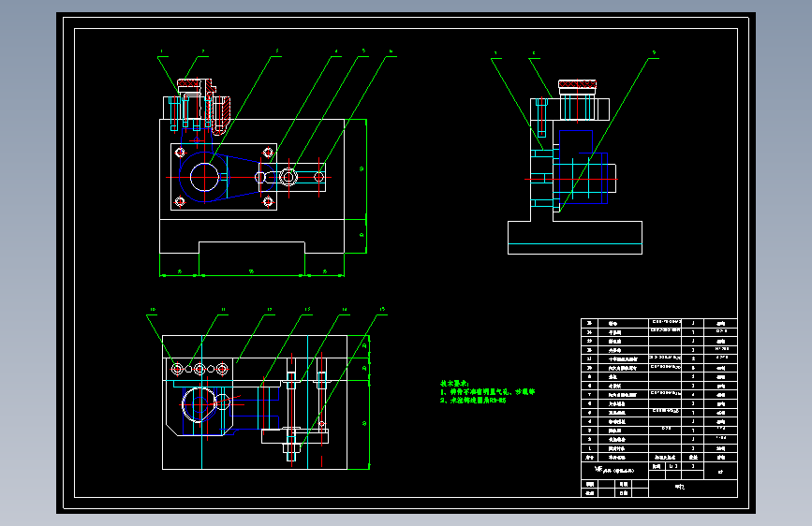Click part balloon number 5 callout
Viewport: 812px width, 526px height.
[363, 51]
